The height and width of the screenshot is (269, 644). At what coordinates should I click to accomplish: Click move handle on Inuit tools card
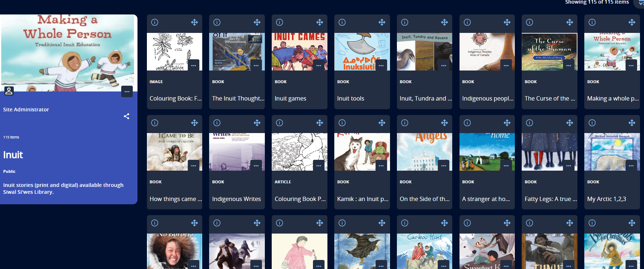[x=382, y=22]
